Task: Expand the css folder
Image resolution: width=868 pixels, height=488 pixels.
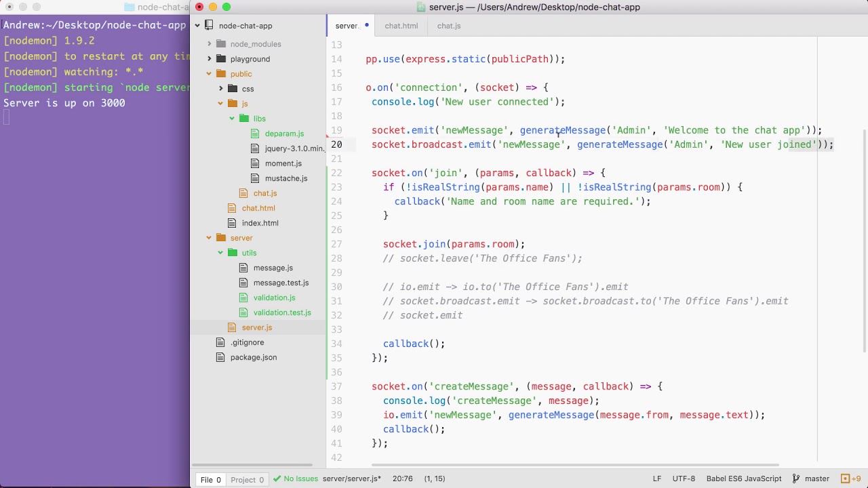Action: 221,89
